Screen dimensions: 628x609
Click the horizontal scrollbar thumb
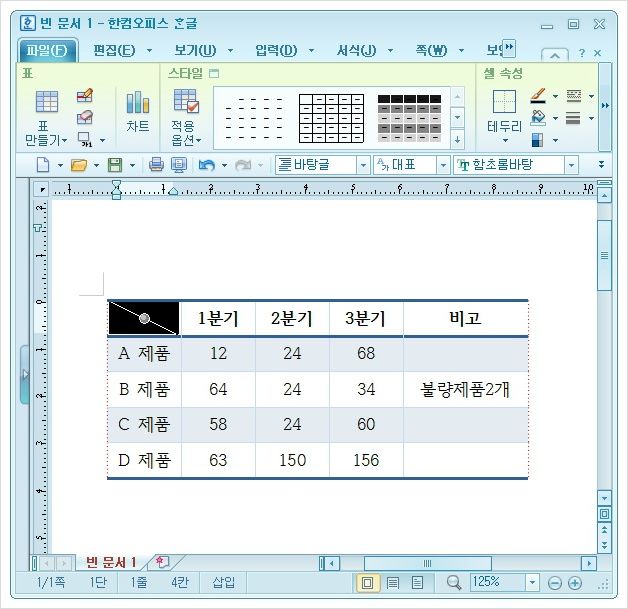[427, 563]
